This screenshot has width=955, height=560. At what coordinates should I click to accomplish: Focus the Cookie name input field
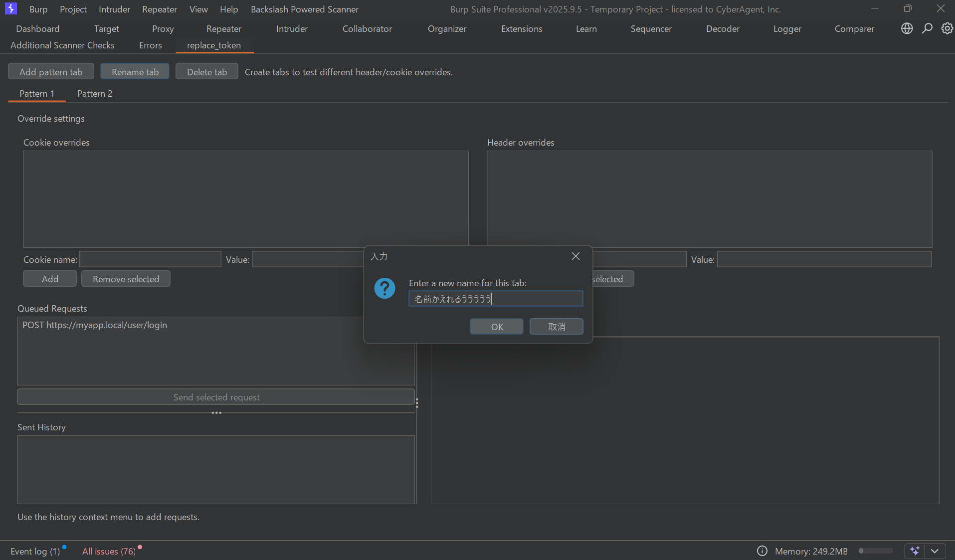point(151,259)
